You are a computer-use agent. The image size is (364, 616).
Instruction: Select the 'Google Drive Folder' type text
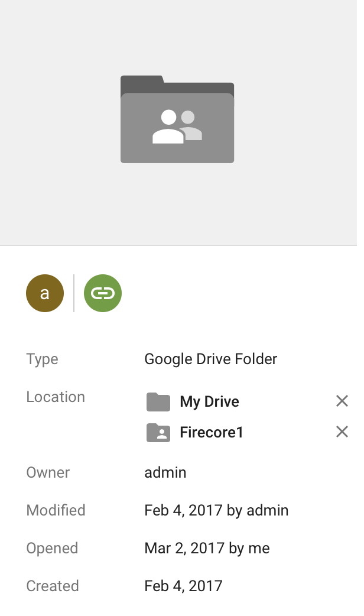pos(211,359)
